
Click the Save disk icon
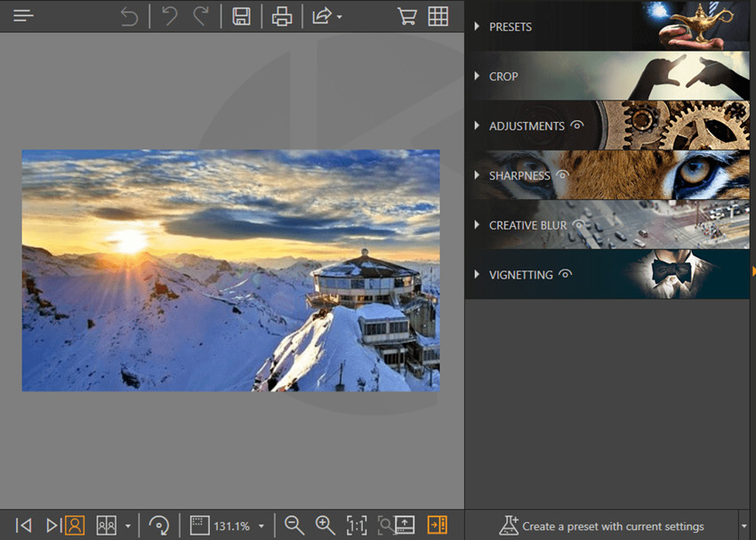[241, 16]
